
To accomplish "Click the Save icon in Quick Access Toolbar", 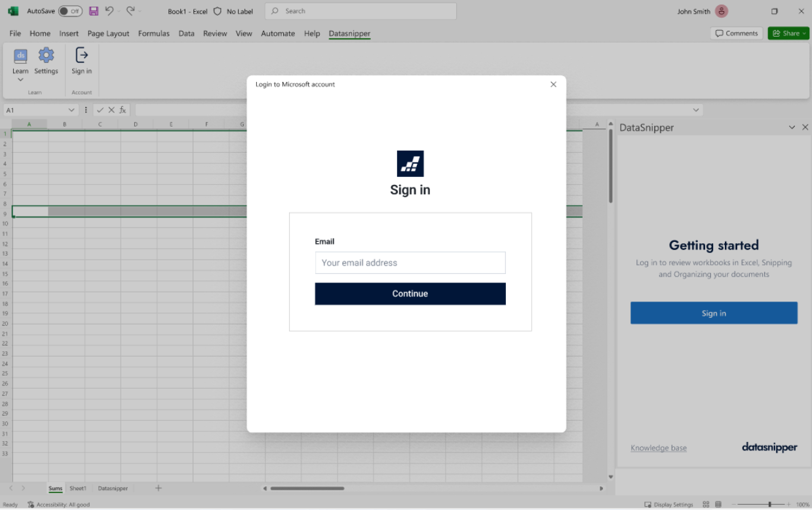I will click(93, 10).
